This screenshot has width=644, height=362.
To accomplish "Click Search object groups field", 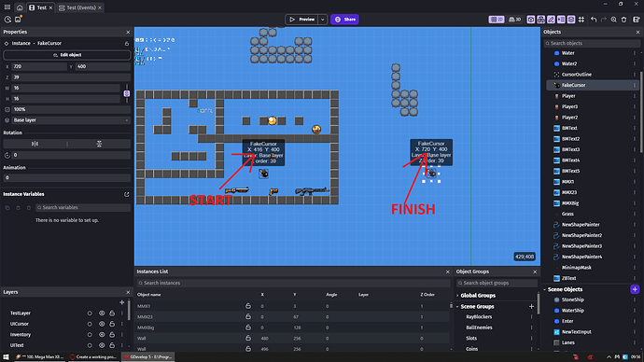I will coord(497,283).
